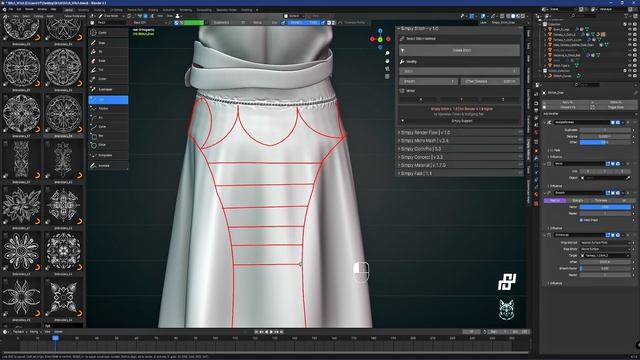Select the Cursor tool
This screenshot has width=640, height=360.
[x=108, y=32]
